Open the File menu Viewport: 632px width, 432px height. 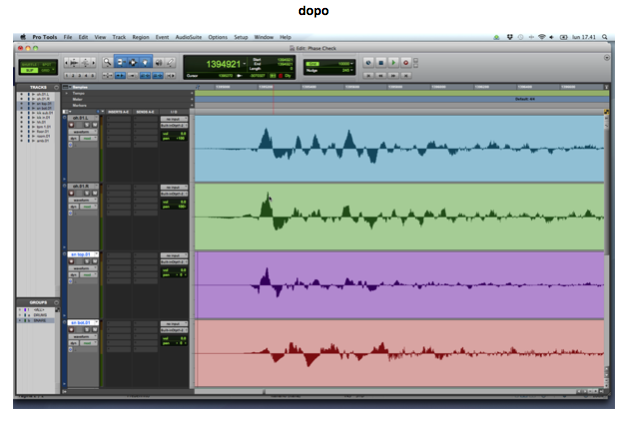point(68,37)
